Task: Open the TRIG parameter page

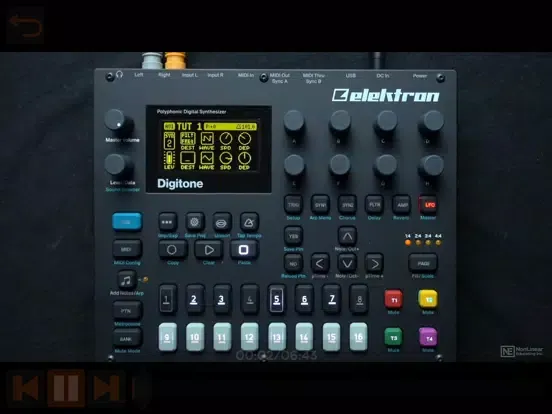Action: point(293,205)
